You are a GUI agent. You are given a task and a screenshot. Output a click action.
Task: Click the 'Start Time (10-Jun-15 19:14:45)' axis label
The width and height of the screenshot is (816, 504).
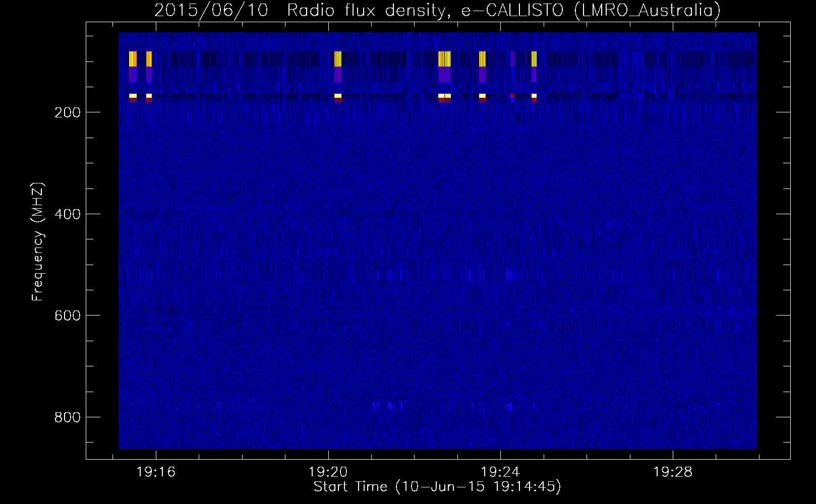coord(437,487)
